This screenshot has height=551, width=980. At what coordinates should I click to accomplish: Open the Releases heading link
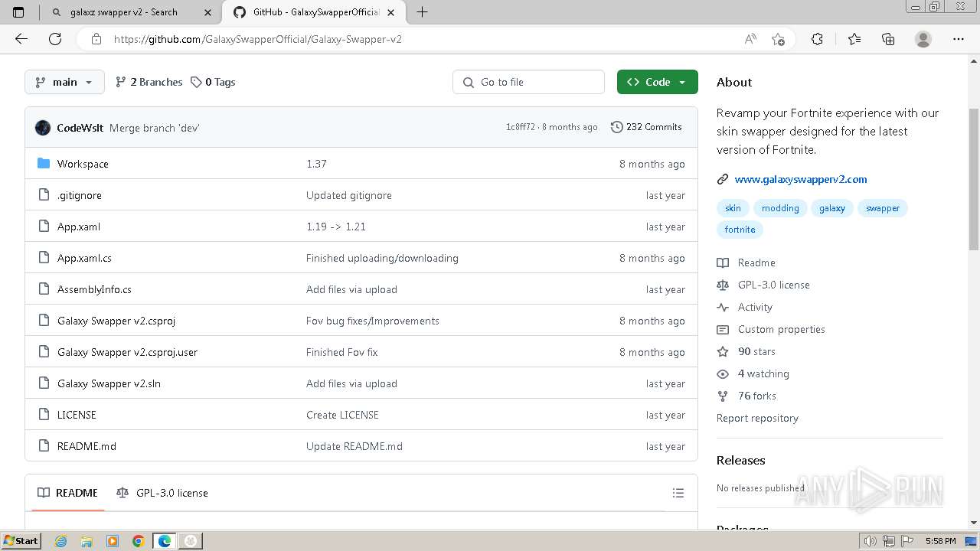(740, 460)
